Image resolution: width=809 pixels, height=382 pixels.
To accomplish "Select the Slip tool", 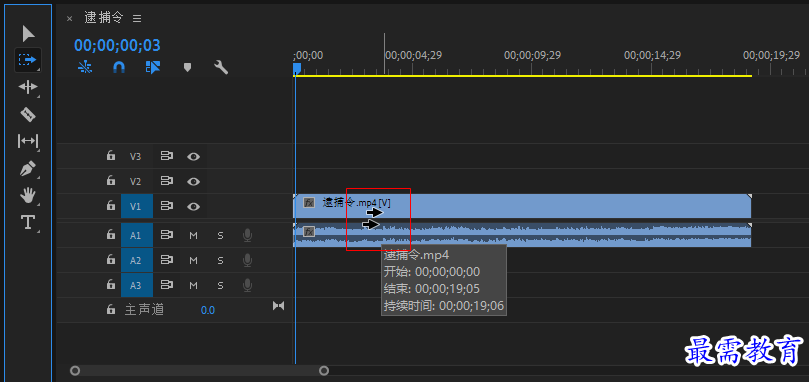I will (28, 140).
